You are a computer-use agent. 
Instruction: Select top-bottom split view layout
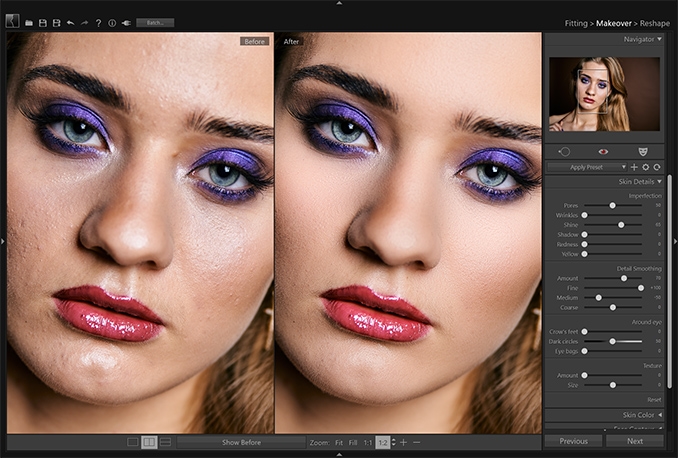coord(166,442)
